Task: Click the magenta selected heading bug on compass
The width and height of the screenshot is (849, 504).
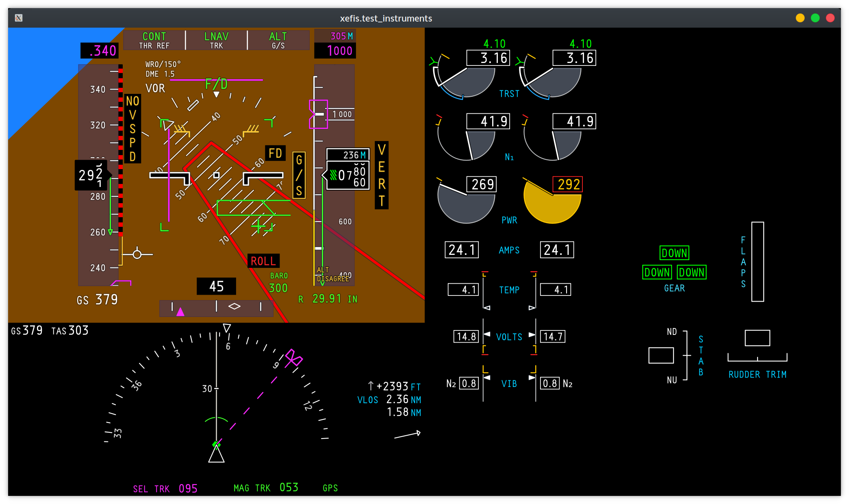Action: [293, 358]
